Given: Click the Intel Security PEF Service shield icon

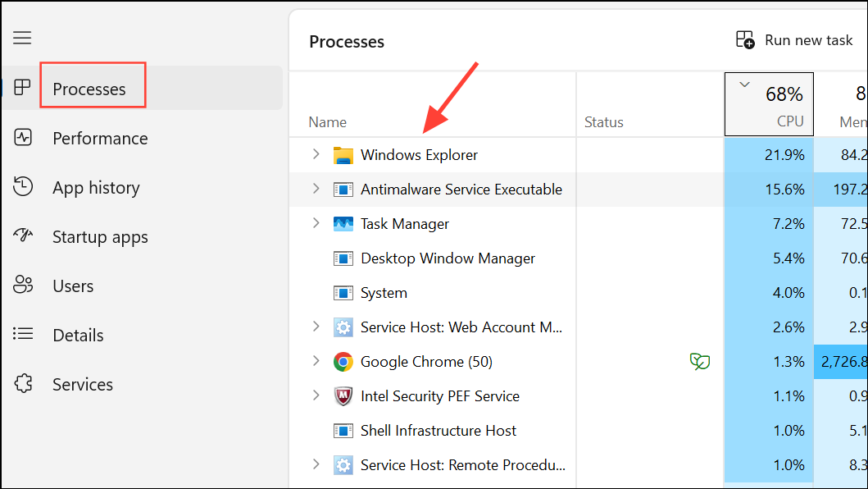Looking at the screenshot, I should pyautogui.click(x=343, y=396).
